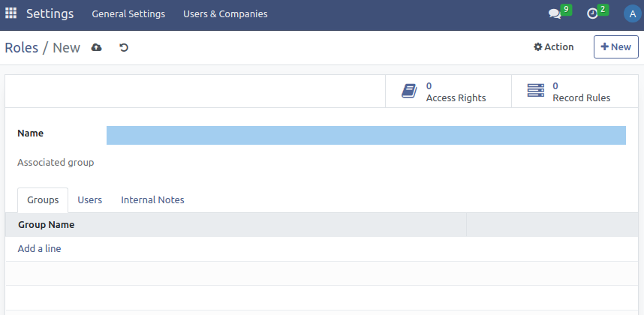Expand the General Settings menu
644x315 pixels.
coord(128,13)
